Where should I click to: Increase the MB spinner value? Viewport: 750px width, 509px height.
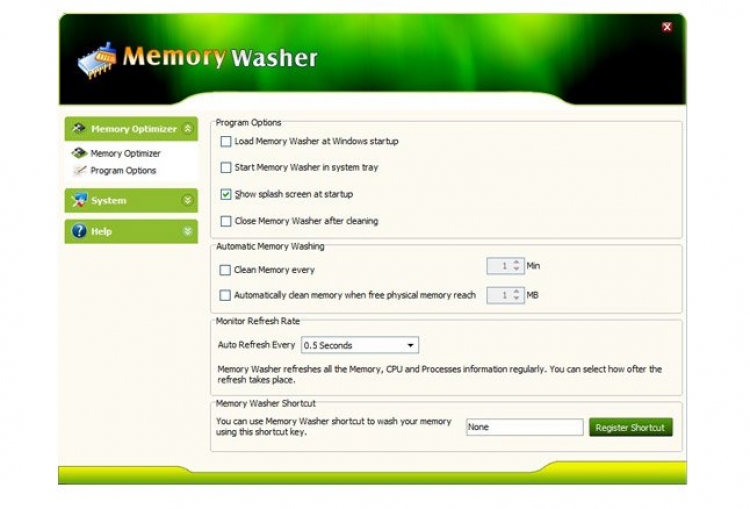[x=516, y=291]
